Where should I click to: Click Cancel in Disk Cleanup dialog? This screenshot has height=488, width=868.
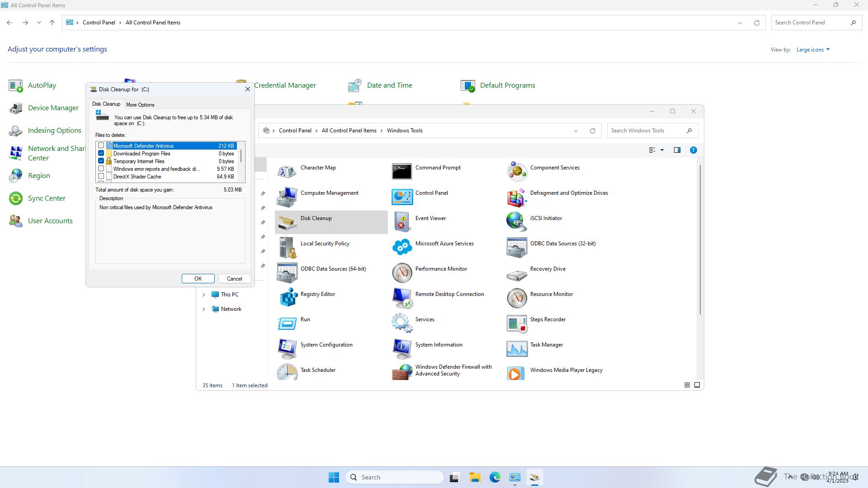tap(234, 279)
